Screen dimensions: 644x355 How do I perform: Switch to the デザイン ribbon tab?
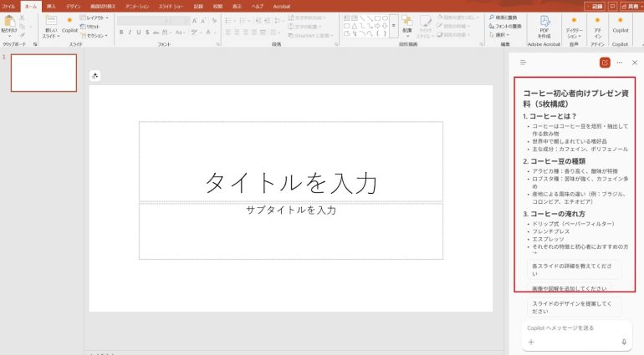point(74,6)
